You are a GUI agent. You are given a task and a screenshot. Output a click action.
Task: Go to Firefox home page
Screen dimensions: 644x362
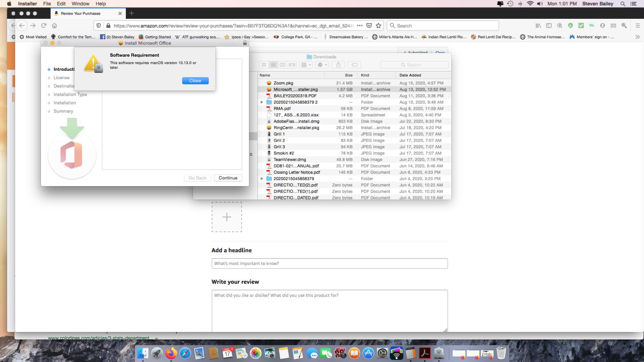[54, 26]
